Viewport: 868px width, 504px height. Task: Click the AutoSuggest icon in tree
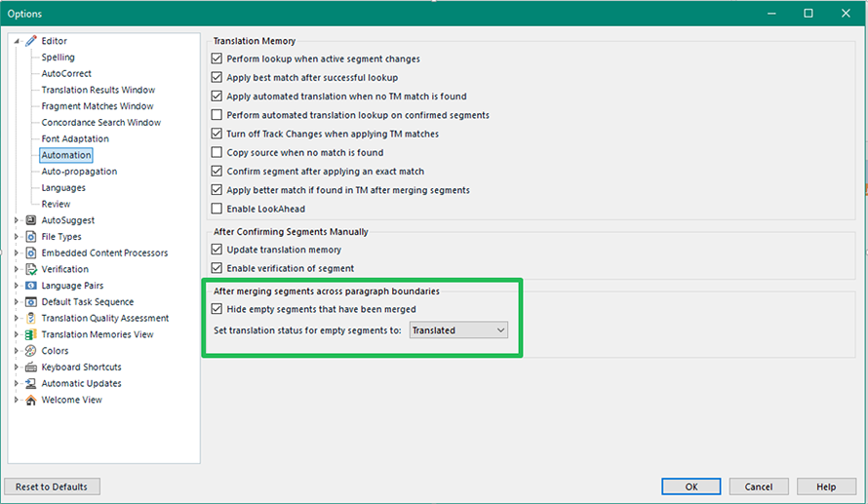tap(31, 220)
